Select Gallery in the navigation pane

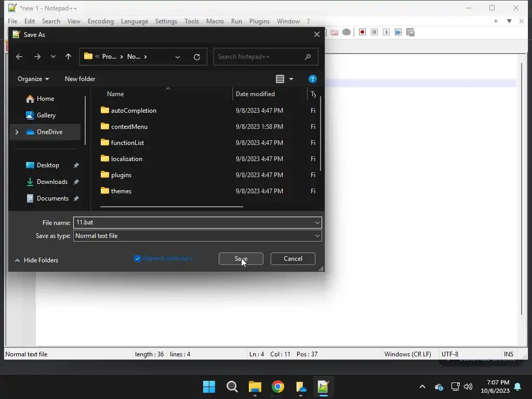[x=46, y=115]
